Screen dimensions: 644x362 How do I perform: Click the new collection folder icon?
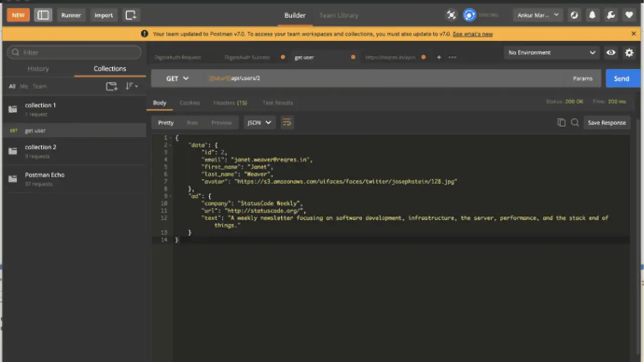pos(112,86)
